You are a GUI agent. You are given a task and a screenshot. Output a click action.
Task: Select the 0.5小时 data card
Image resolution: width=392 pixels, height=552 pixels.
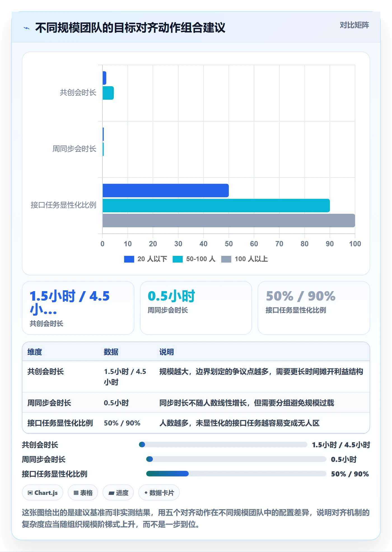tap(196, 308)
